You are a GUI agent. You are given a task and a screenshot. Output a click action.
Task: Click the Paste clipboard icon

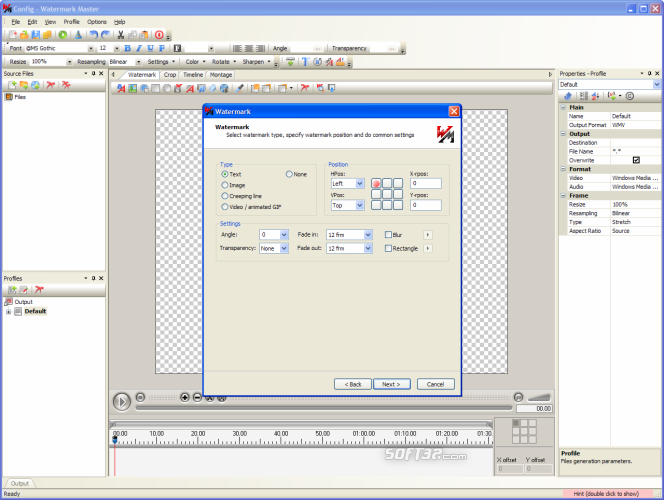[144, 35]
